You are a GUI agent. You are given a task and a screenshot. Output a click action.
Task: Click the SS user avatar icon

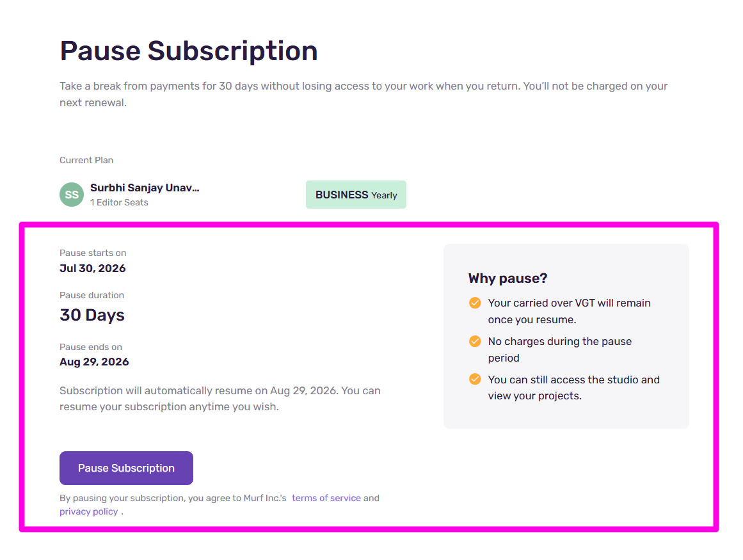coord(72,195)
